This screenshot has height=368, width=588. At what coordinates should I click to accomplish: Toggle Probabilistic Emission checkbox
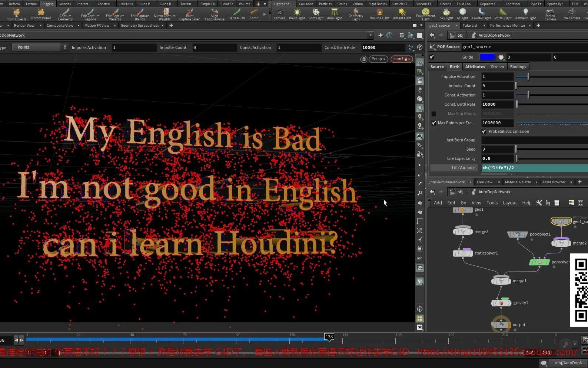point(484,132)
